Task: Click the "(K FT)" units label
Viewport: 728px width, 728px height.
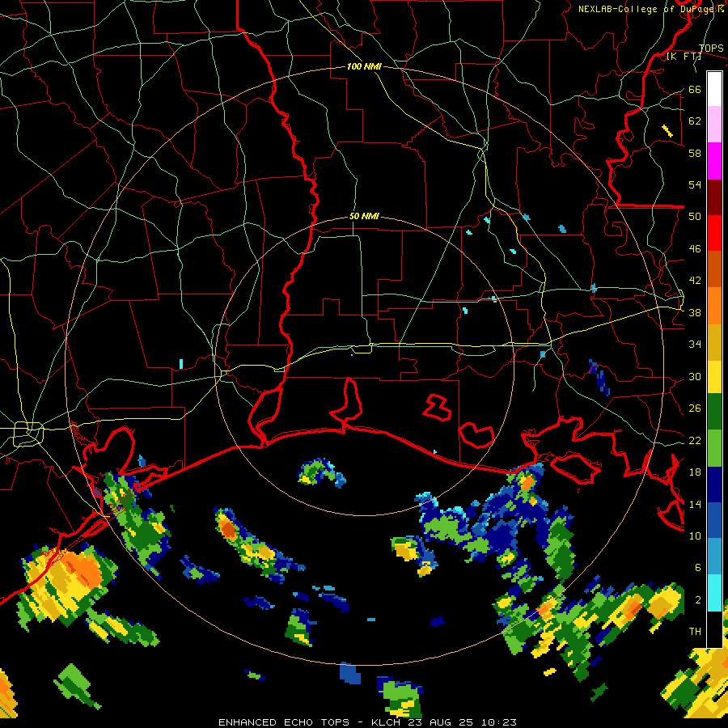Action: coord(684,57)
